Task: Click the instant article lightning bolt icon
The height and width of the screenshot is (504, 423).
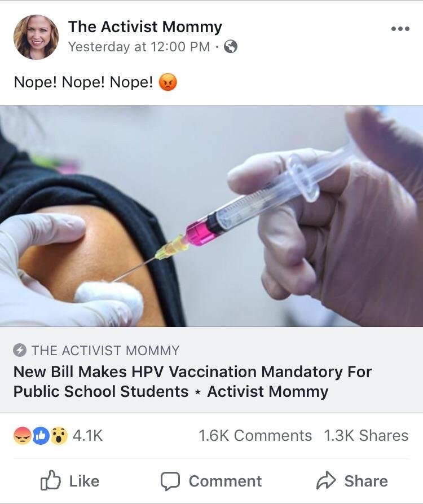Action: 20,350
